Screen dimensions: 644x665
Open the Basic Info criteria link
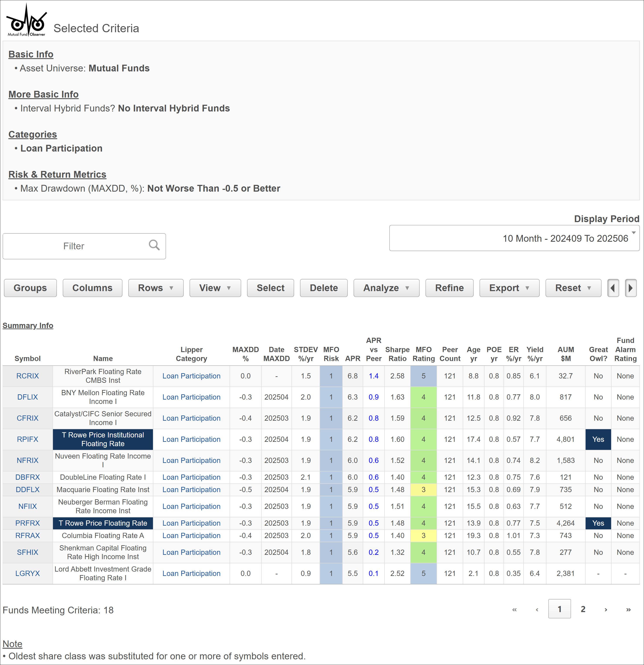coord(31,54)
